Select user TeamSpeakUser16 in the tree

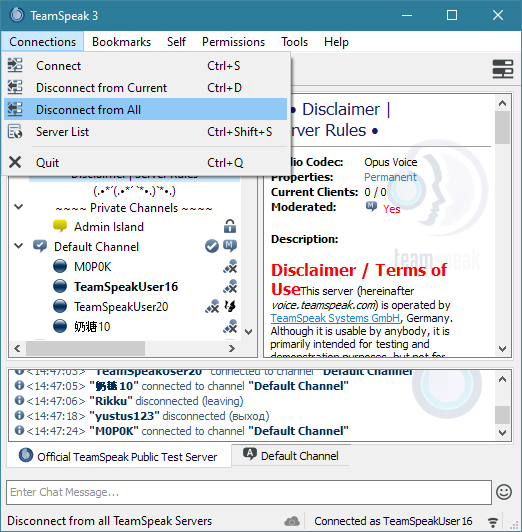(x=126, y=287)
